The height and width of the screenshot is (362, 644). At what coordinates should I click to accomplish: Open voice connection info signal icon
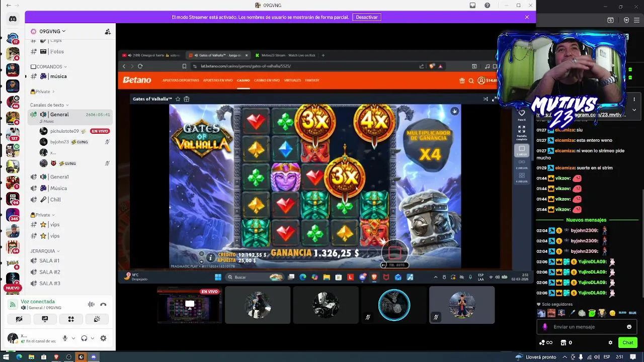tap(13, 304)
